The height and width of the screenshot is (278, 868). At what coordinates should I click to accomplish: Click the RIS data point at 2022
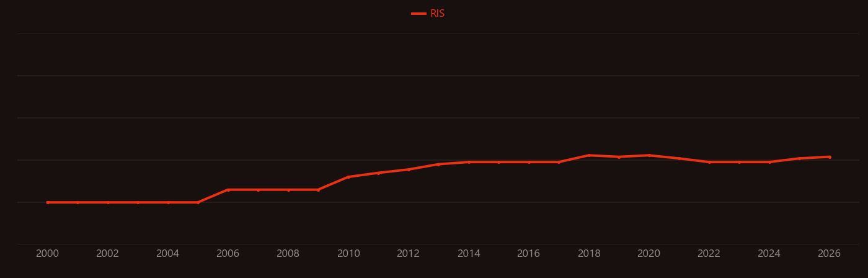tap(709, 162)
